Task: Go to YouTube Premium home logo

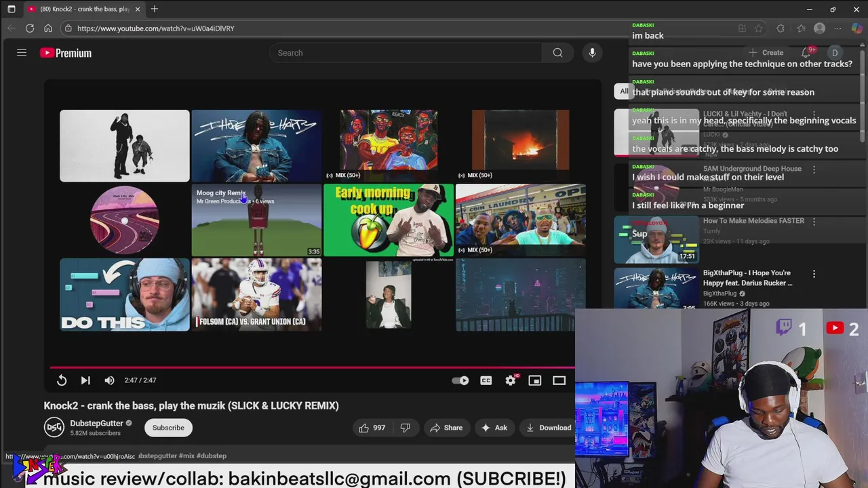Action: 65,53
